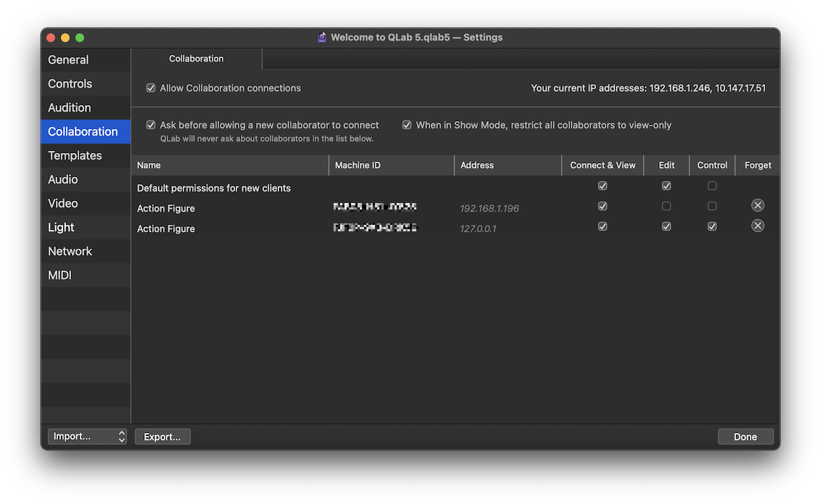Click Done to close settings

(746, 436)
